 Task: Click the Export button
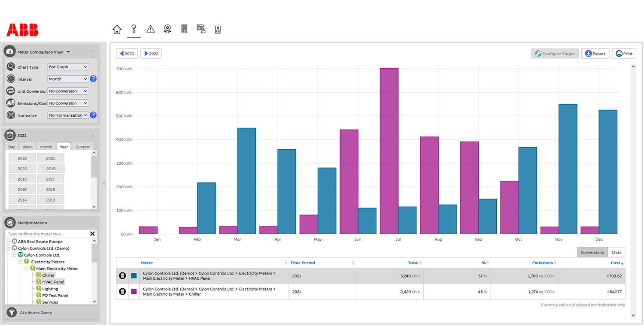click(595, 53)
